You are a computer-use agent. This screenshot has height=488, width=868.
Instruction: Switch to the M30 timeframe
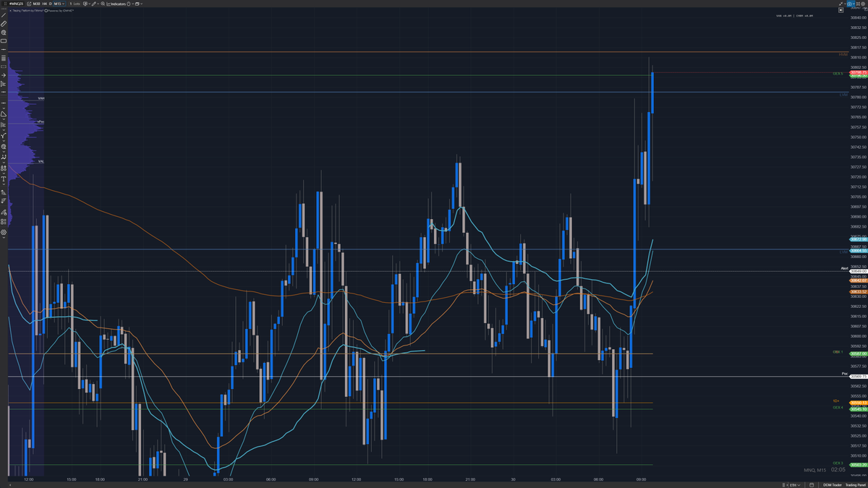(x=37, y=4)
